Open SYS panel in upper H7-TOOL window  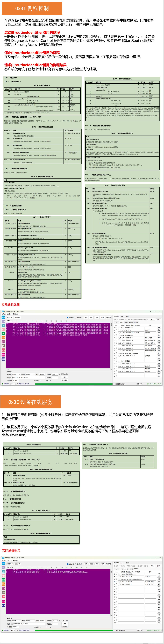[3, 355]
